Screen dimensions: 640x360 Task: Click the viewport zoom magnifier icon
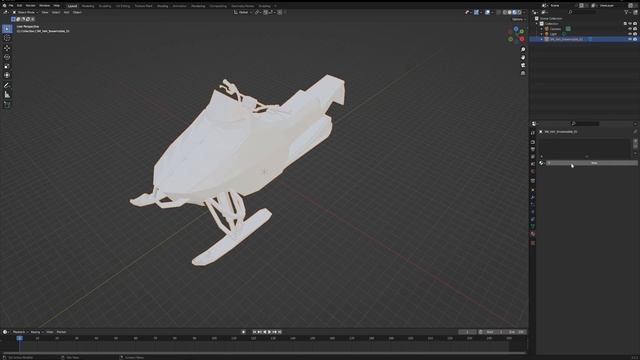click(523, 49)
